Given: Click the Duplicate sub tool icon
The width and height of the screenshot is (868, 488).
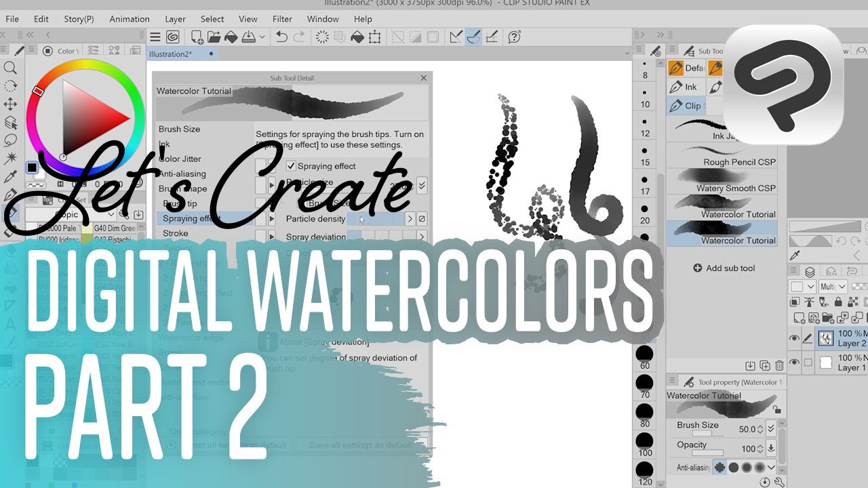Looking at the screenshot, I should point(765,365).
